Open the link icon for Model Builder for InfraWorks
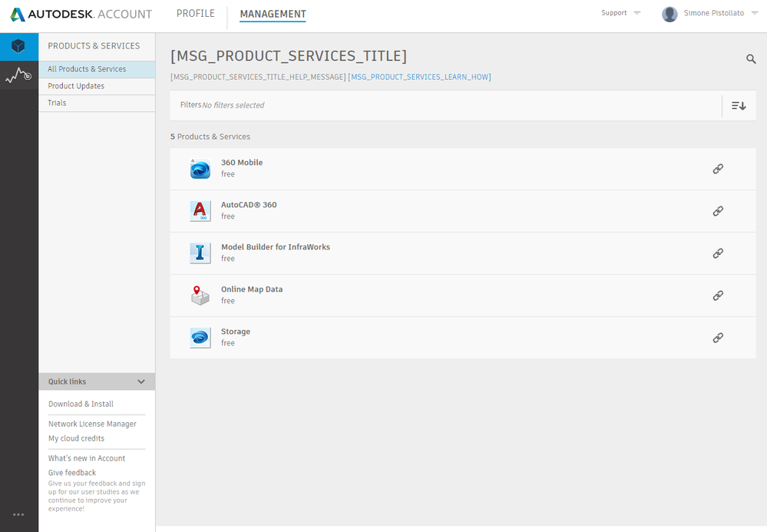Screen dimensions: 767x532 pyautogui.click(x=717, y=253)
